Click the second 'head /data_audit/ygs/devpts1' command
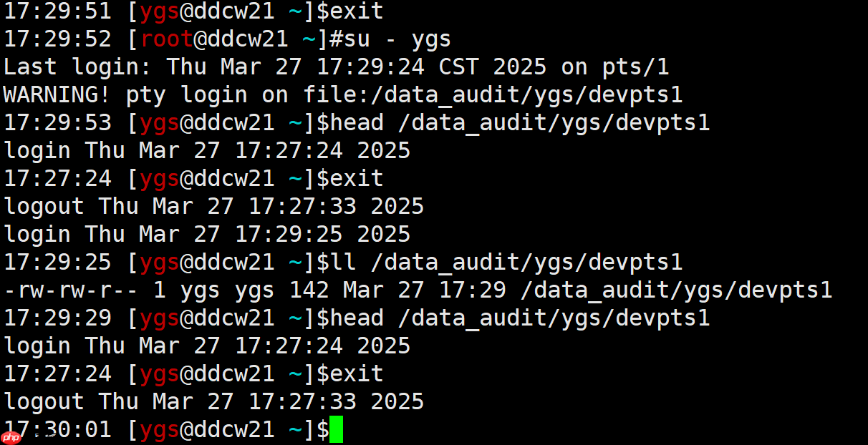Screen dimensions: 868x445 click(x=520, y=318)
